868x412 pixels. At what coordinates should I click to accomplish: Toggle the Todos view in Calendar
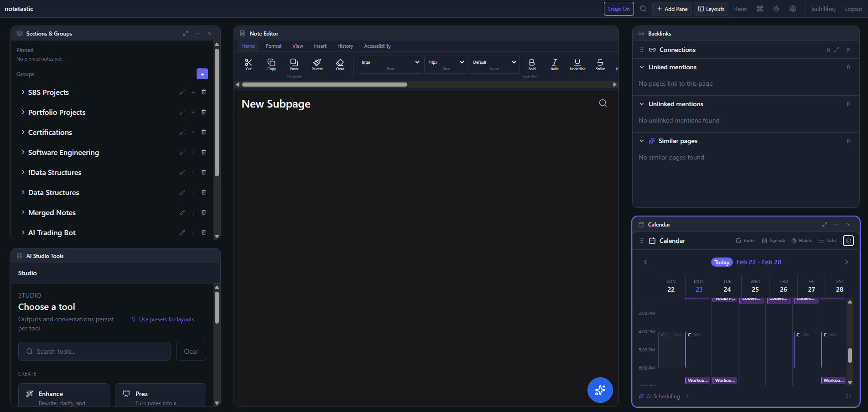745,241
